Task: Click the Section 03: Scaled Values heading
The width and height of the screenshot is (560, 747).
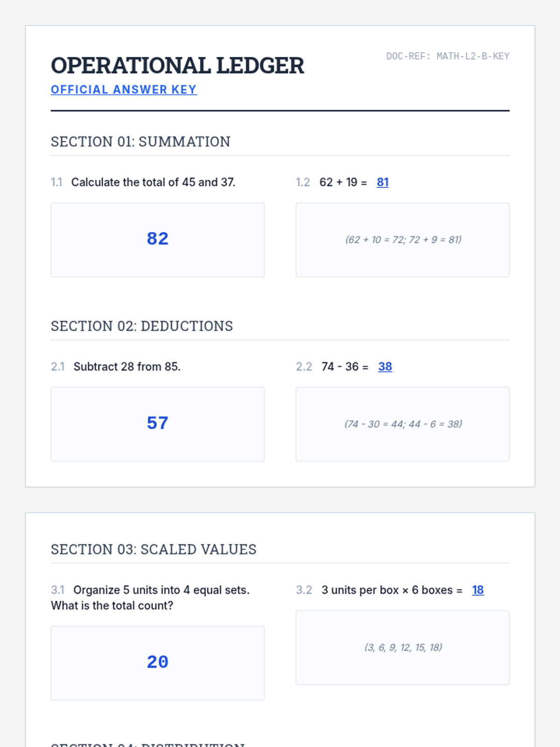Action: 154,549
